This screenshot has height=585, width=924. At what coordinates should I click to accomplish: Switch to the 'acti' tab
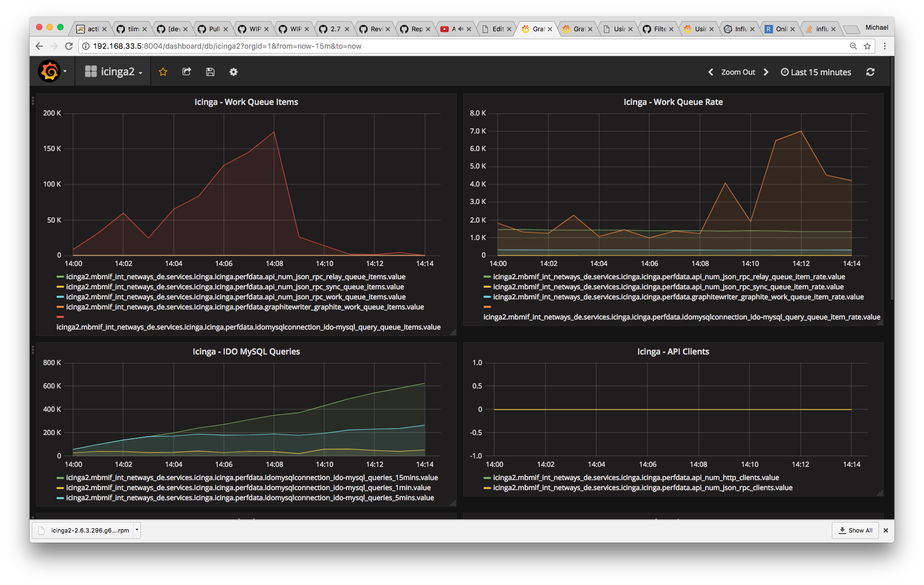92,29
